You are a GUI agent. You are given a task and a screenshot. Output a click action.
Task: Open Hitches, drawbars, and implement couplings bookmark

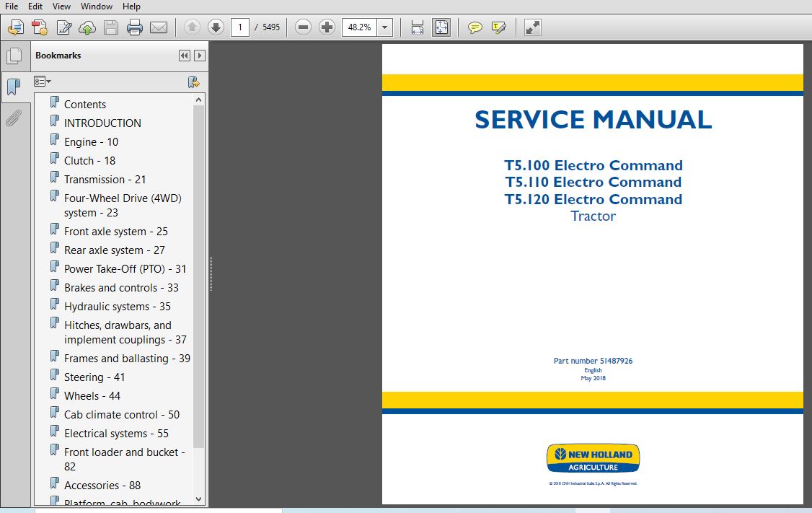coord(125,332)
